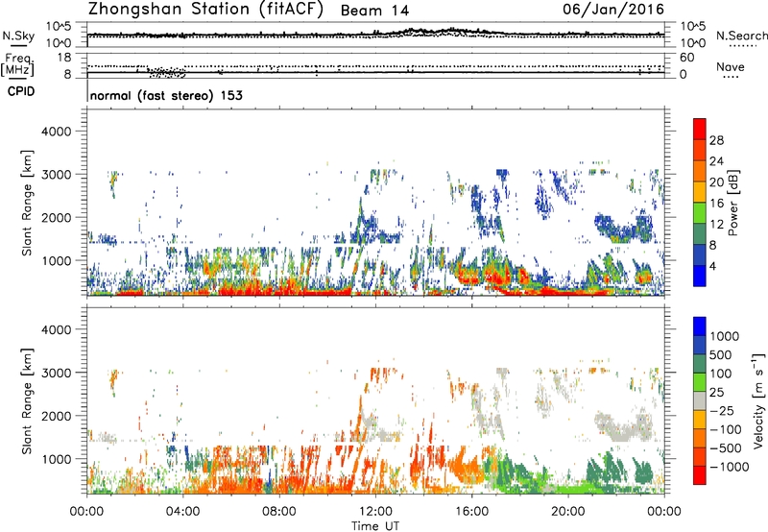Click 4000 on the velocity panel range axis

pos(57,329)
